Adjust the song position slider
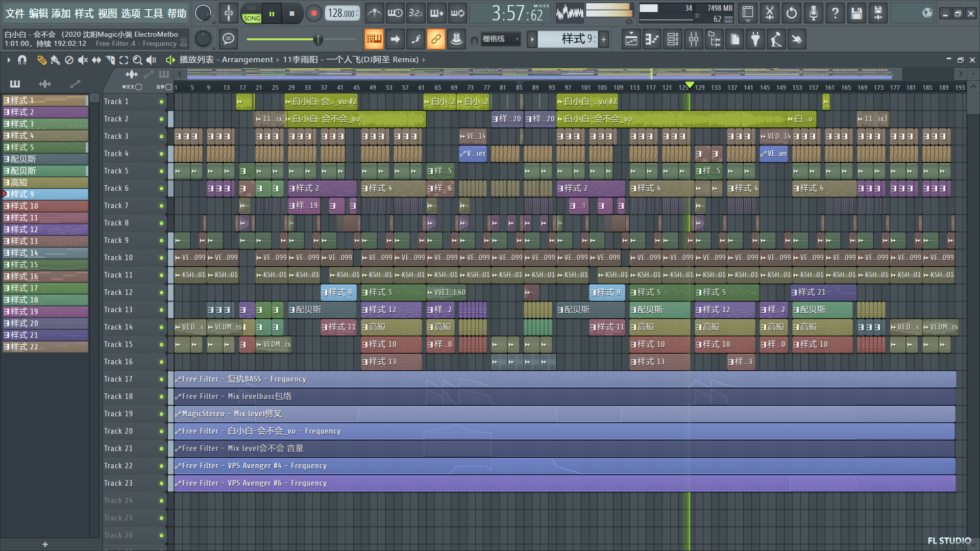 [301, 39]
